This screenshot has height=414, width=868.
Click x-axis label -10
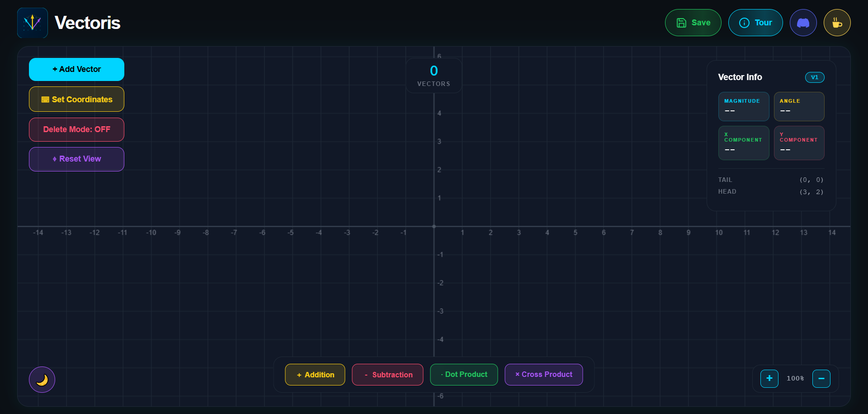151,233
